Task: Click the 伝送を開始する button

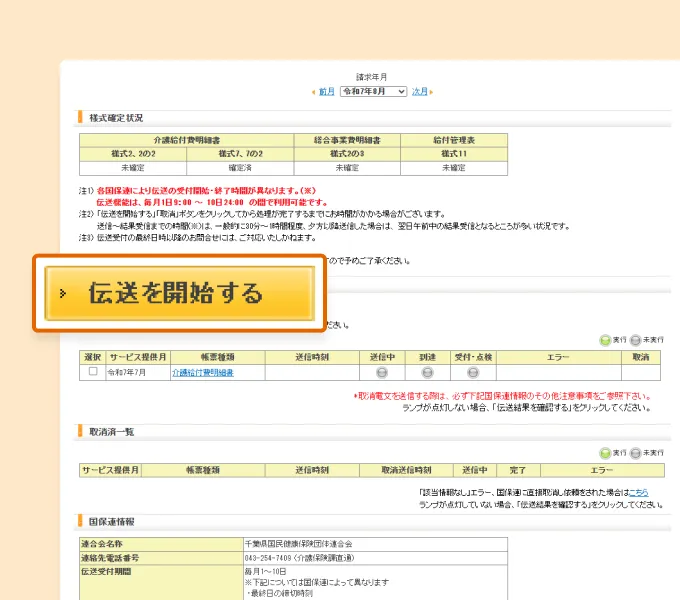Action: (180, 293)
